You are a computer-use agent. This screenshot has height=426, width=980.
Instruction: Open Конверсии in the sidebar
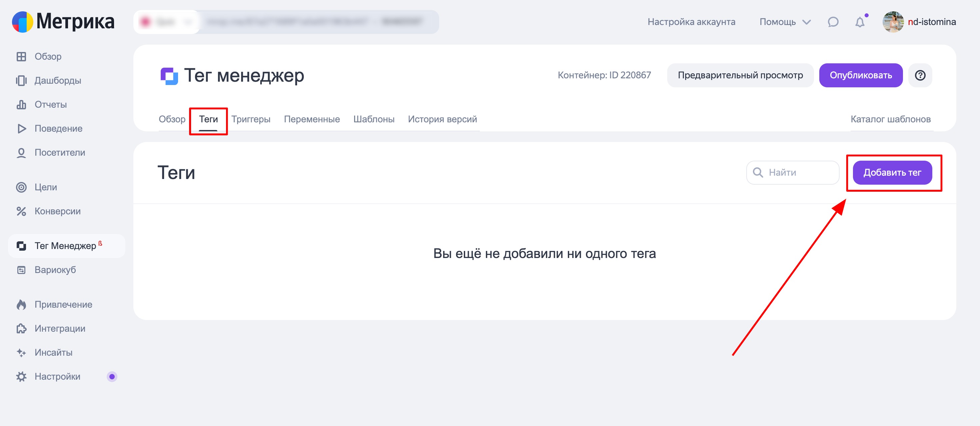(x=67, y=211)
